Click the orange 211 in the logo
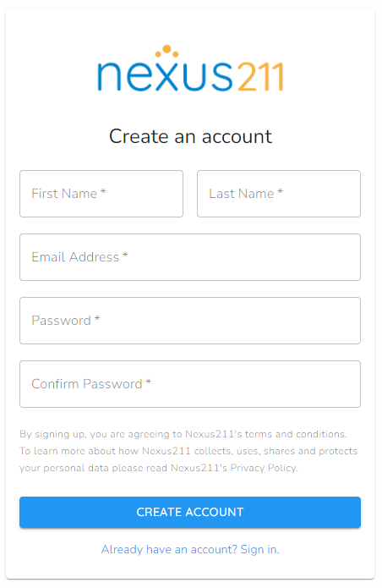Viewport: 382px width, 588px height. pyautogui.click(x=260, y=76)
